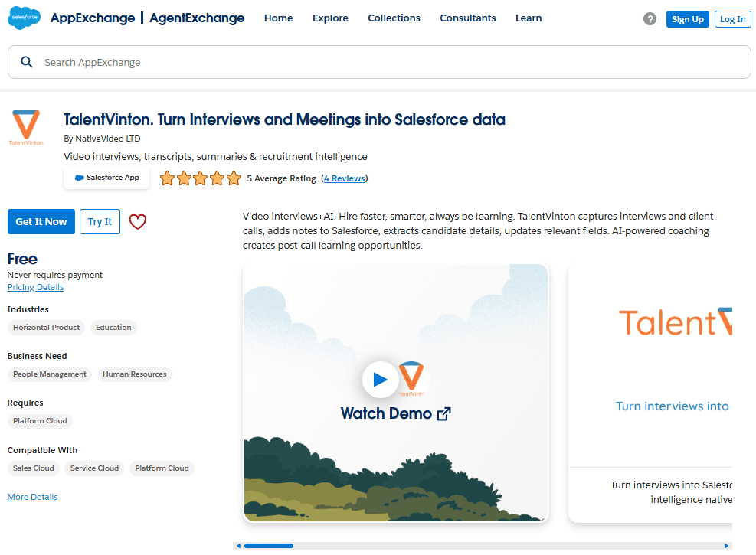This screenshot has width=756, height=555.
Task: Click the 5 Average Rating text
Action: [x=282, y=178]
